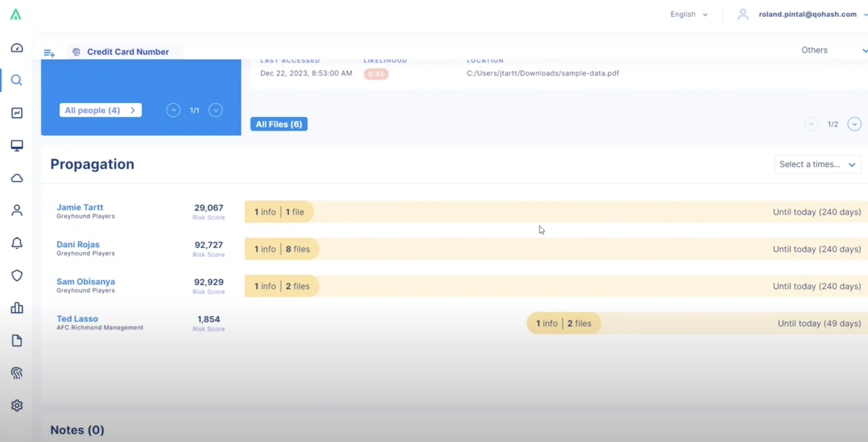Viewport: 868px width, 442px height.
Task: Click Ted Lasso's 1 info 2 files badge
Action: pos(564,323)
